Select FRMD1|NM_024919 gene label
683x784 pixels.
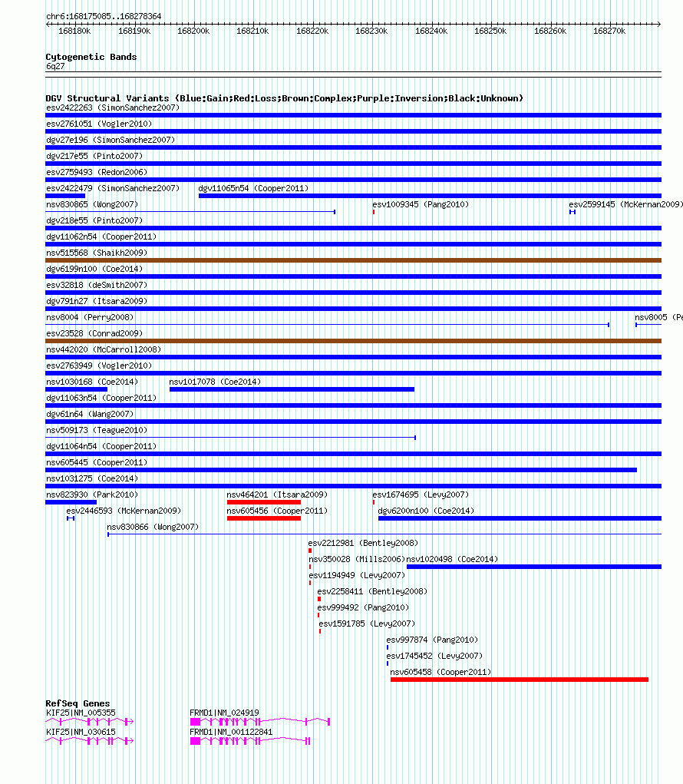tap(224, 713)
